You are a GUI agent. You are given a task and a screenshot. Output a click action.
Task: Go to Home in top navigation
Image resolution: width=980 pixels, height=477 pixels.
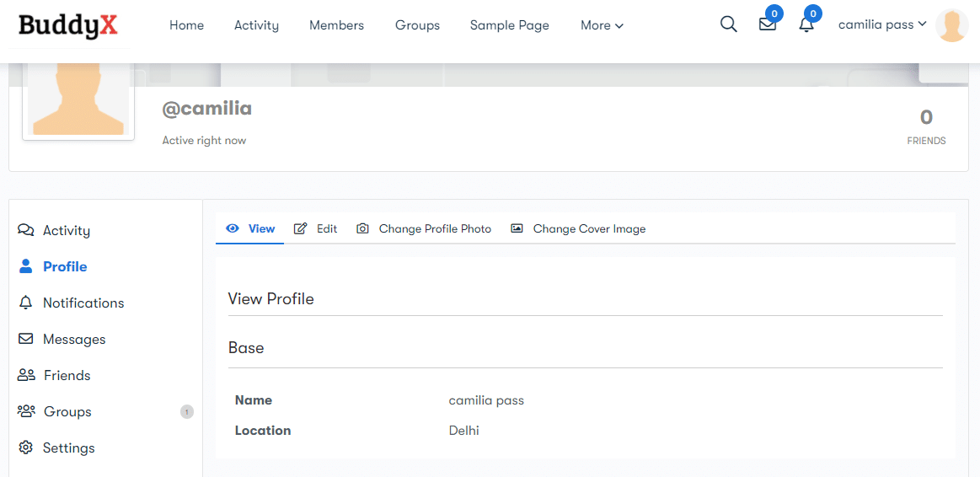click(187, 25)
